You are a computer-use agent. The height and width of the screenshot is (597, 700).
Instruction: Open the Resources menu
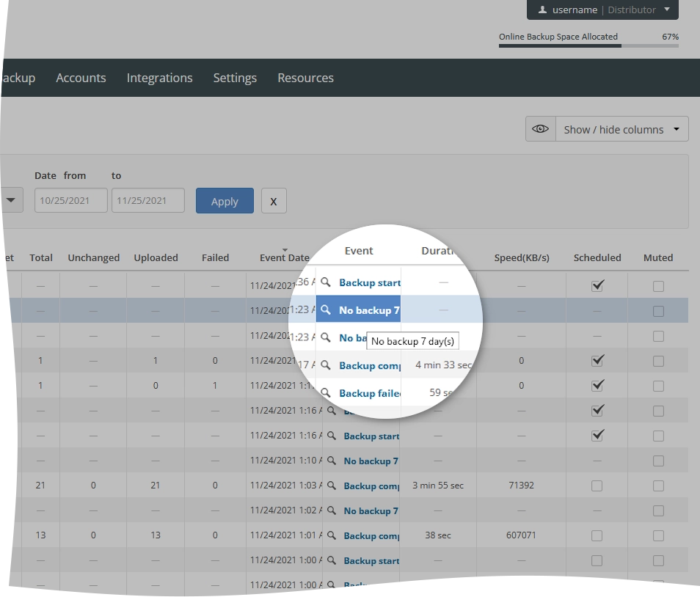point(305,78)
